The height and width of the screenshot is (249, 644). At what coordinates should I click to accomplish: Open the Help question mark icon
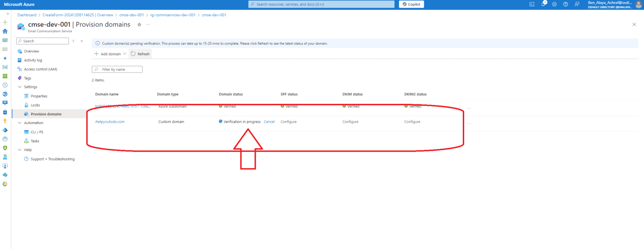coord(566,4)
